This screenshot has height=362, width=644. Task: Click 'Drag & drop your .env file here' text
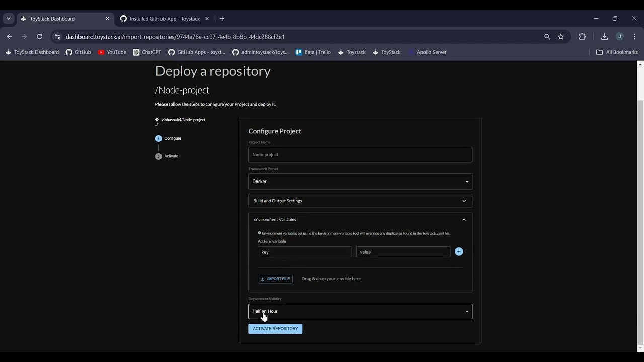pos(331,279)
